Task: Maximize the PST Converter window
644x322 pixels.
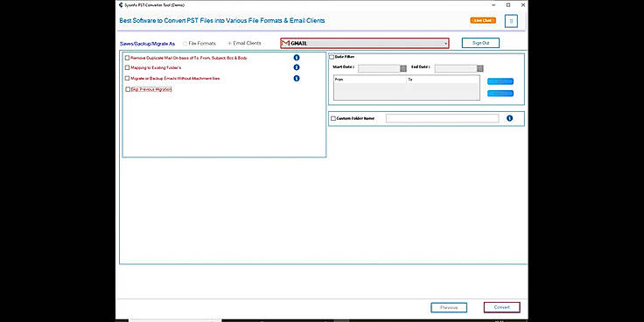Action: 508,5
